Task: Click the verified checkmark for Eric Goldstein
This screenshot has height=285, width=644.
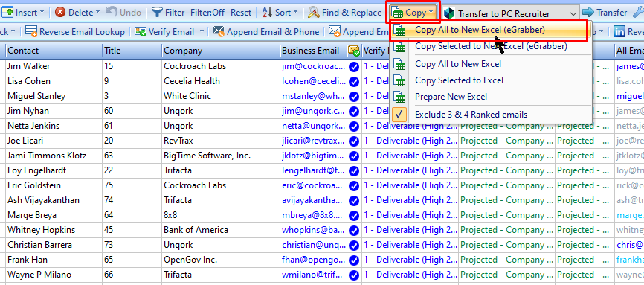Action: [x=354, y=185]
